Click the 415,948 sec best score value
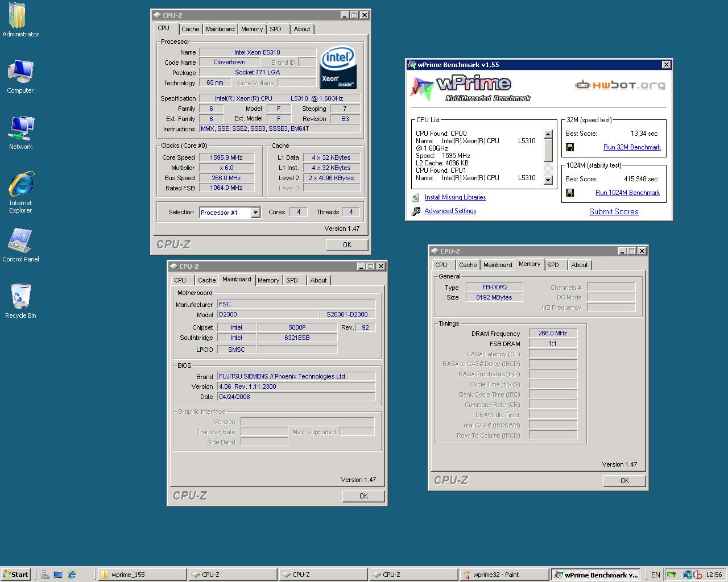This screenshot has width=728, height=582. coord(640,179)
